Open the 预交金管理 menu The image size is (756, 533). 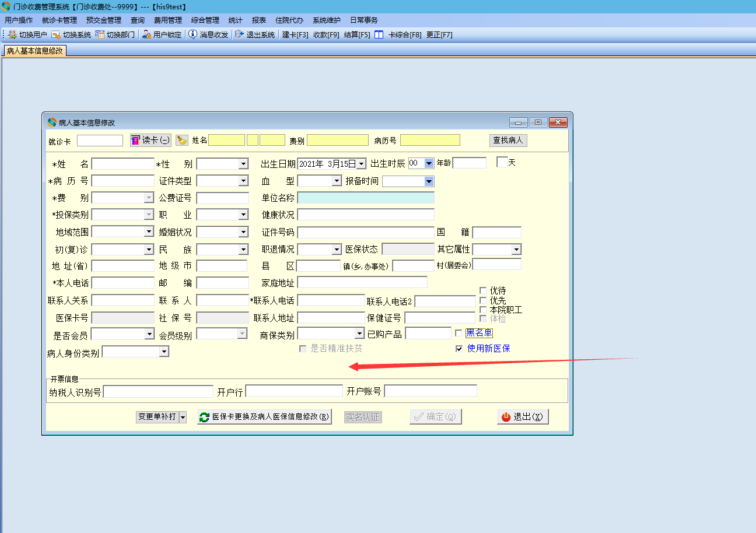tap(104, 20)
